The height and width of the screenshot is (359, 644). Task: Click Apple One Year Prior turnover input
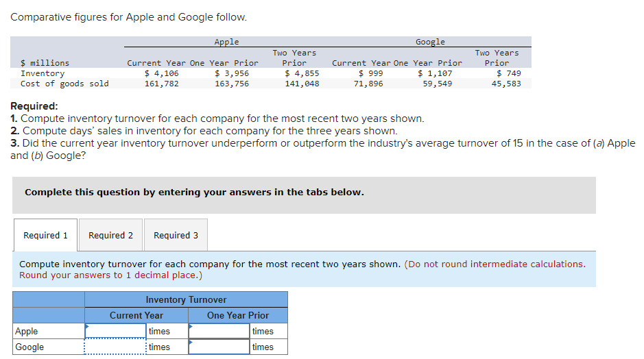pos(219,331)
